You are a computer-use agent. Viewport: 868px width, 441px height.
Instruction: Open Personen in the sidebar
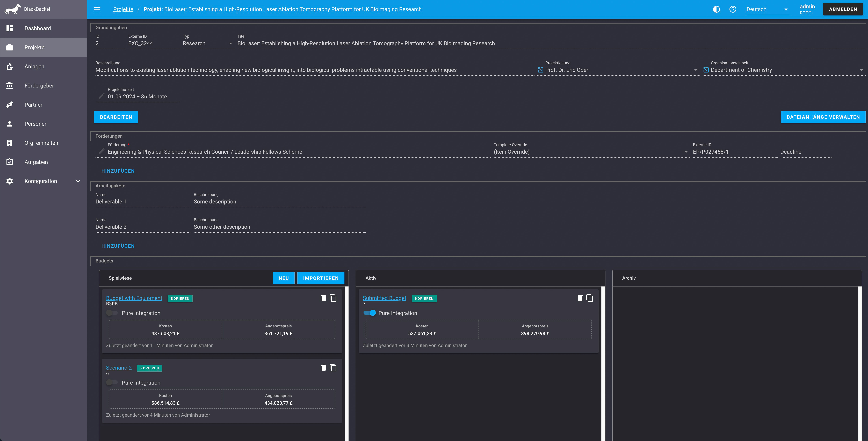click(44, 124)
